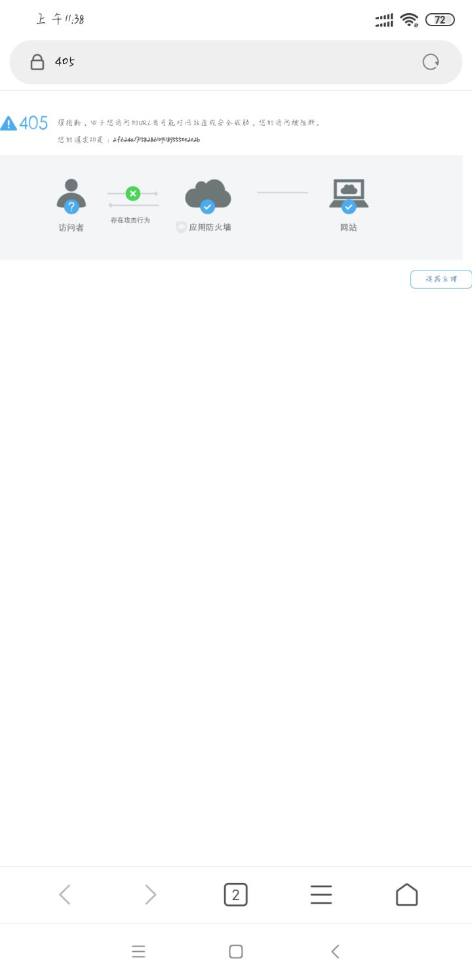Go back with the browser back arrow

click(x=64, y=895)
